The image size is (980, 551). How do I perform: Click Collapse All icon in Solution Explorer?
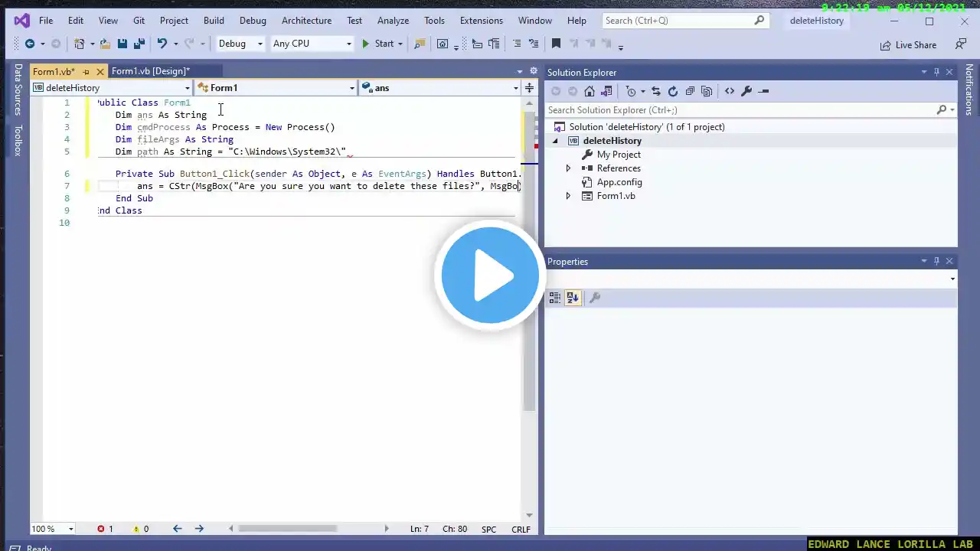[x=690, y=91]
